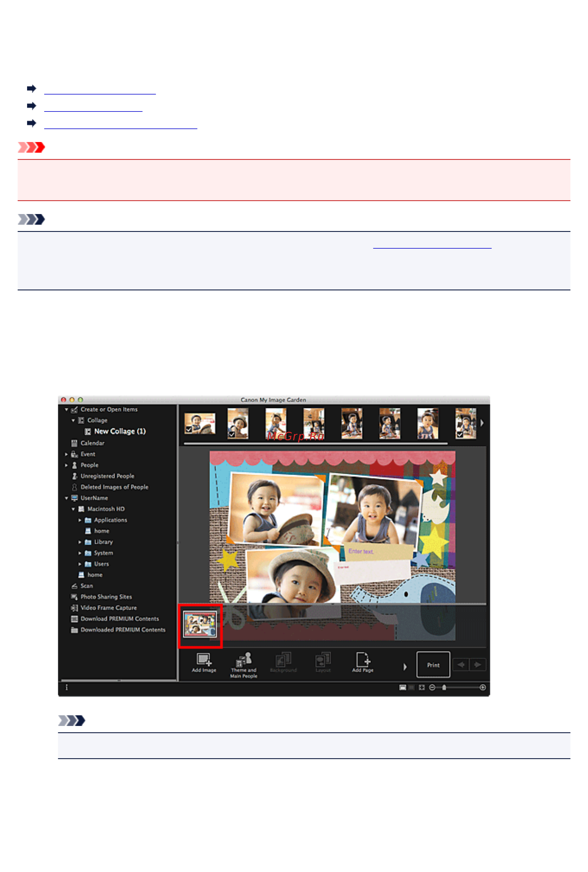Select 'Event' in the sidebar tree
Image resolution: width=588 pixels, height=872 pixels.
point(88,454)
